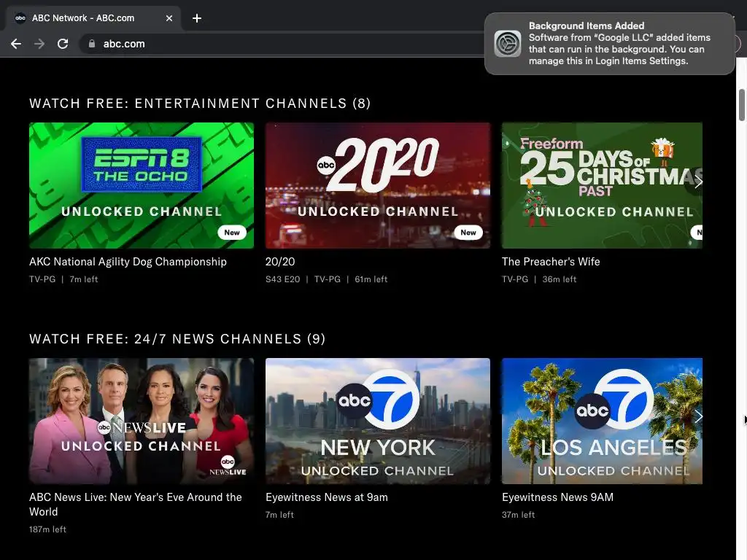
Task: Click the 20/20 show title link
Action: 280,262
